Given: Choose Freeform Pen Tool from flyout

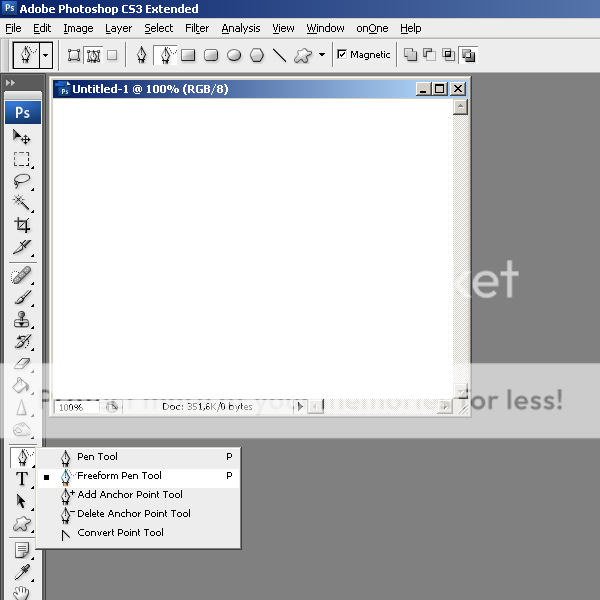Looking at the screenshot, I should pos(139,476).
